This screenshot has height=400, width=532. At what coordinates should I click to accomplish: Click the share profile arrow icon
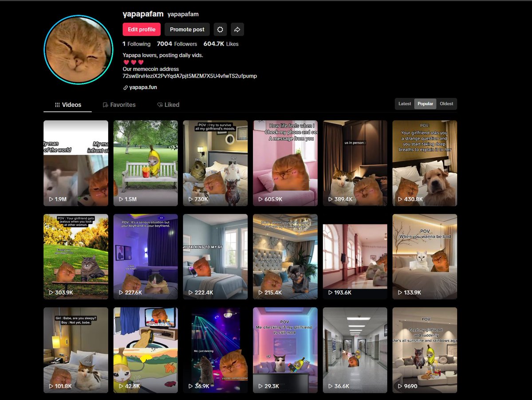pyautogui.click(x=237, y=30)
